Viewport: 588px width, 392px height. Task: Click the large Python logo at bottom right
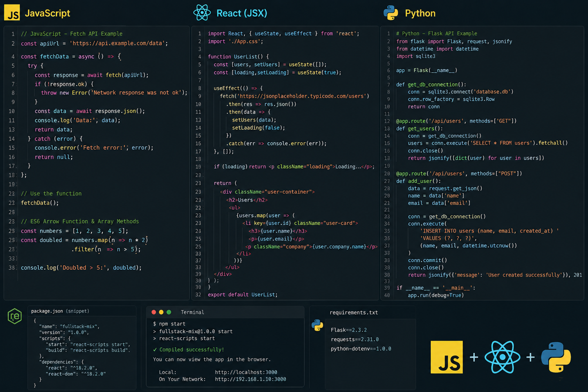[556, 357]
